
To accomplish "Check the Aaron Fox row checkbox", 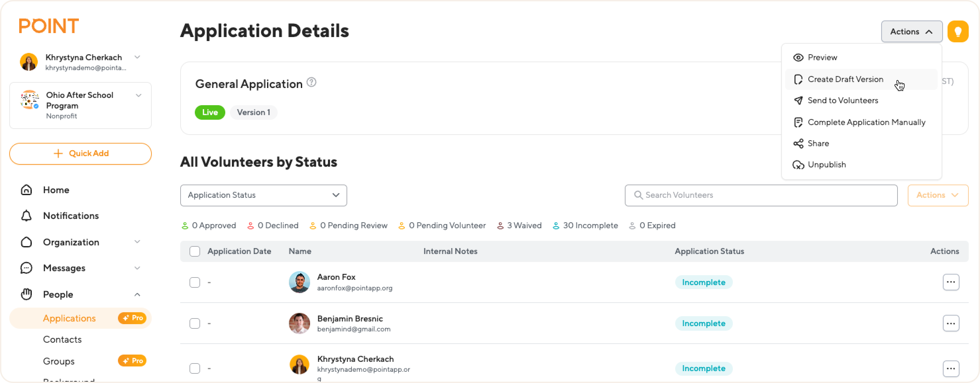I will pos(195,282).
